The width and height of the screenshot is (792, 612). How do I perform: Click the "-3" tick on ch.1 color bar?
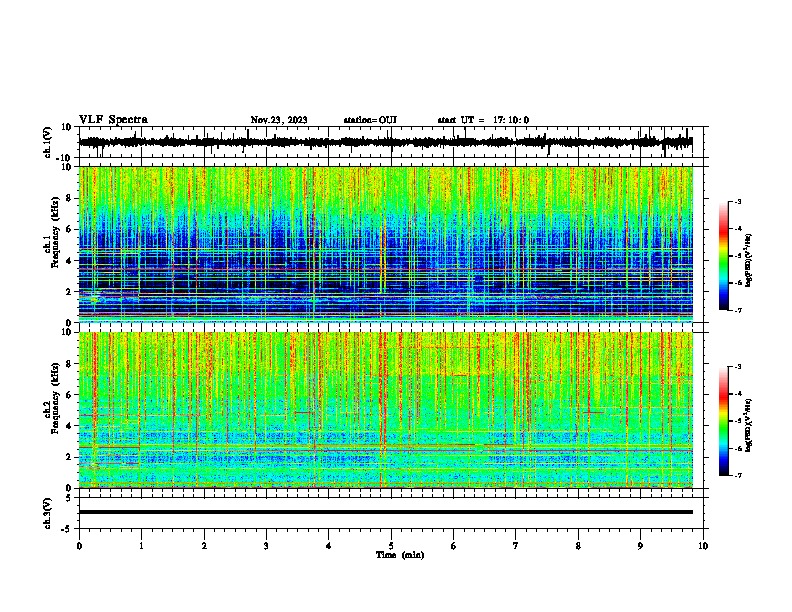pos(737,202)
